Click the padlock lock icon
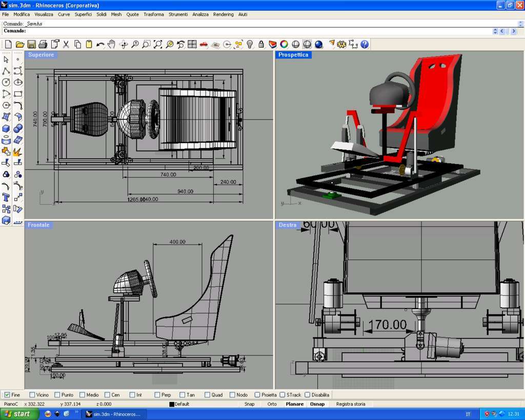 click(x=261, y=44)
